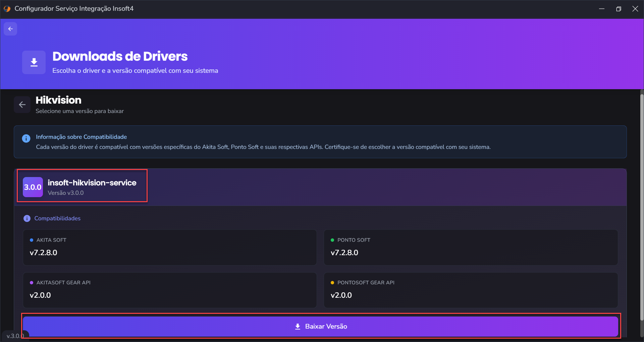This screenshot has width=644, height=342.
Task: Click the vertical scrollbar on the right
Action: coord(642,208)
